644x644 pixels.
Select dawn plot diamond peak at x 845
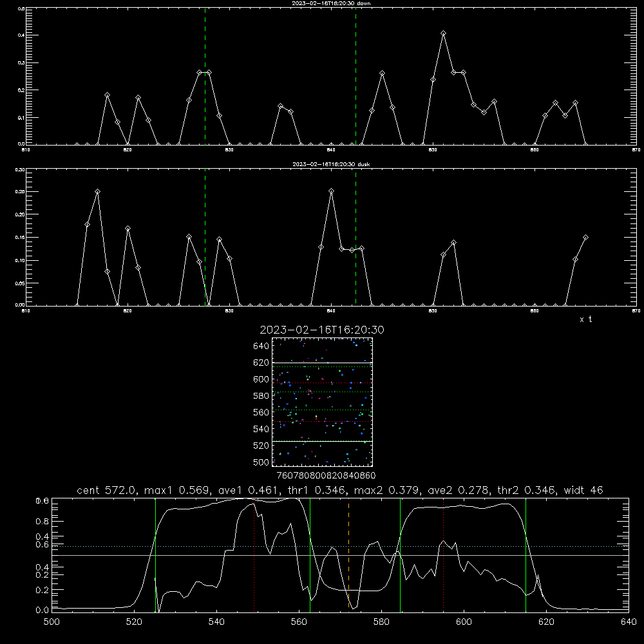[x=382, y=73]
